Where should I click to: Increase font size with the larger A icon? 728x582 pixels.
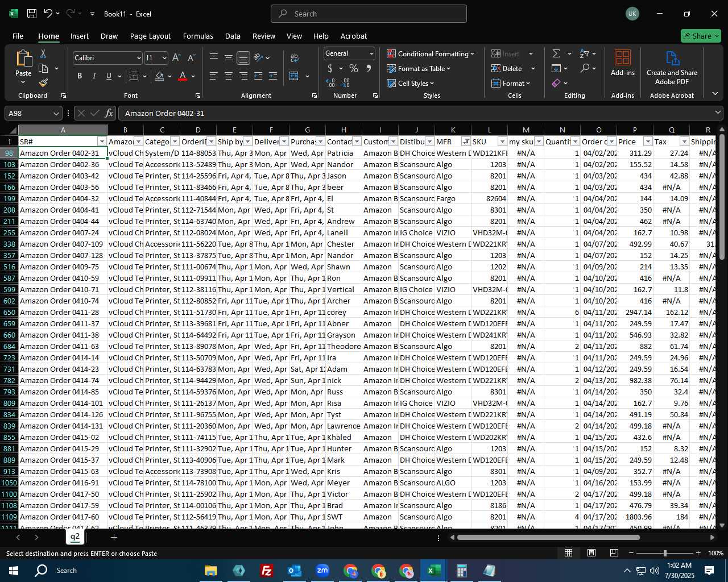176,58
